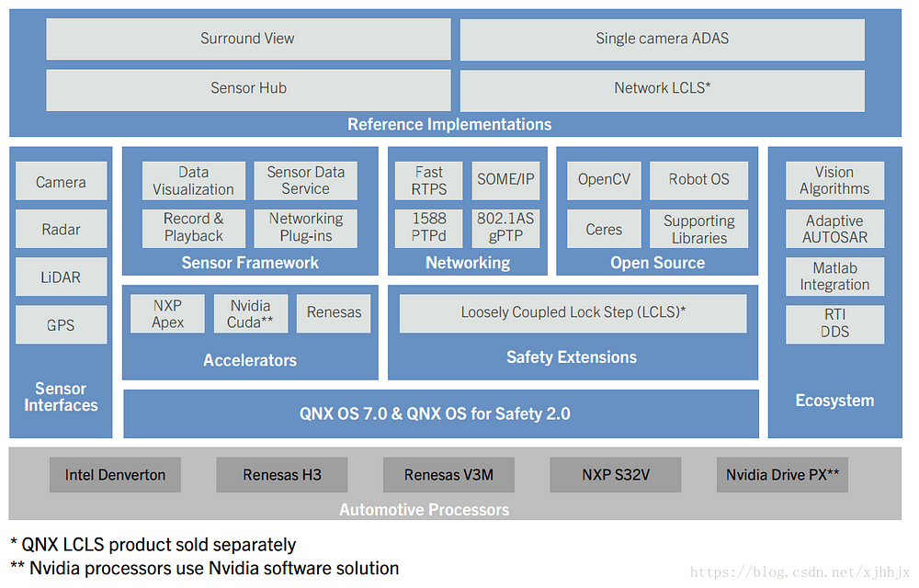
Task: Click the Automotive Processors label
Action: click(x=425, y=510)
